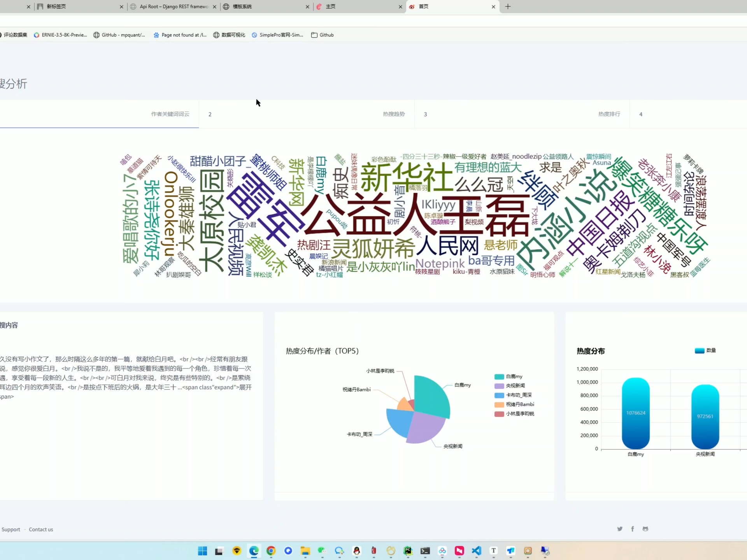This screenshot has width=747, height=560.
Task: Close the 模板系统 browser tab
Action: pyautogui.click(x=307, y=7)
